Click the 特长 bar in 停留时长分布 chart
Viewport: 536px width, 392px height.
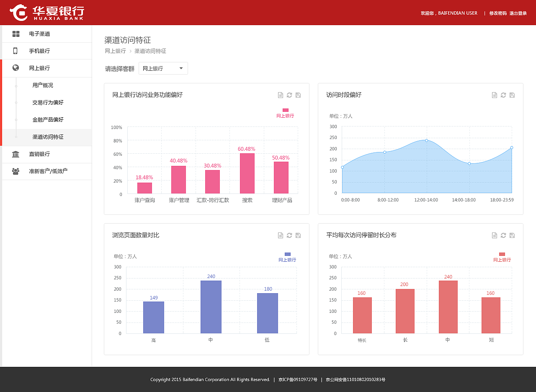[362, 315]
